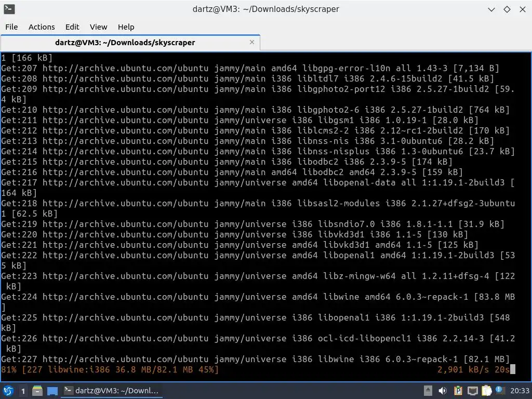Click the Get:208 libltdl7 line
The image size is (532, 399).
pos(248,79)
